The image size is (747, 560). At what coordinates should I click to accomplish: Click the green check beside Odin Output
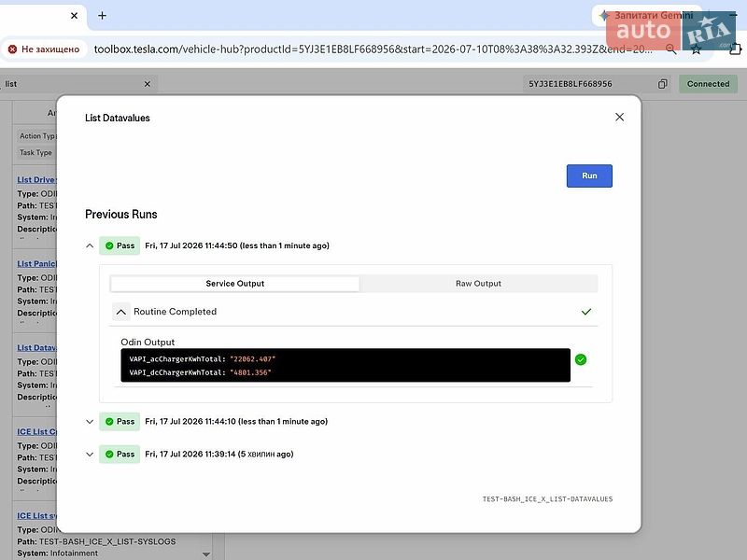coord(580,359)
